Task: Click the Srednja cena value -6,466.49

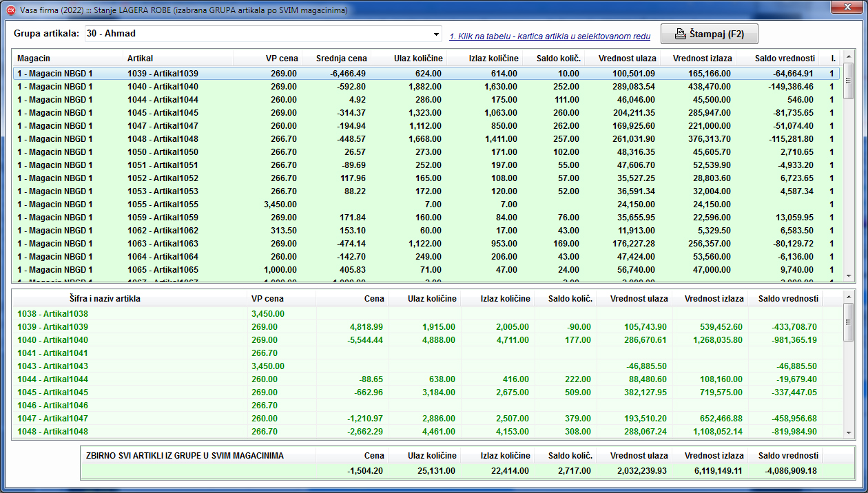Action: (x=348, y=74)
